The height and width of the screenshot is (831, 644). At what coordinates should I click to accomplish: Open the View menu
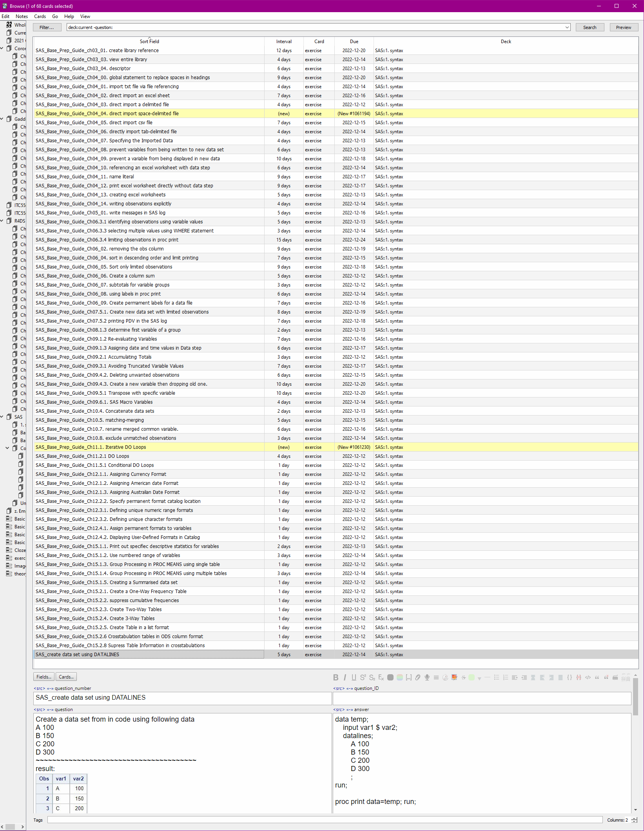[85, 16]
